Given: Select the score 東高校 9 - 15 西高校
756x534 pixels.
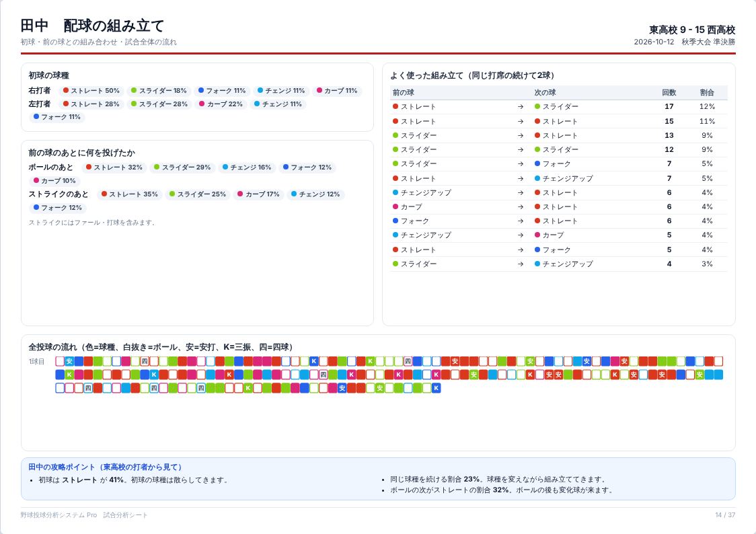Looking at the screenshot, I should coord(692,30).
